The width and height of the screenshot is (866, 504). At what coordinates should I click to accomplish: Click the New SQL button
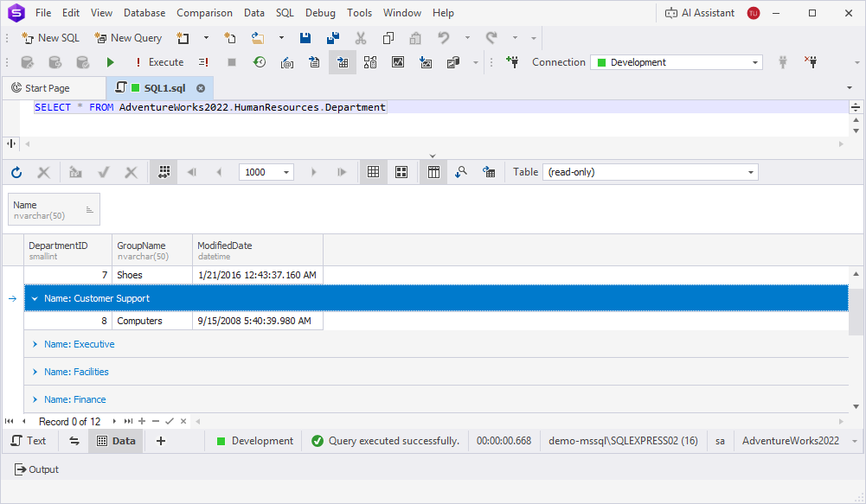[51, 38]
